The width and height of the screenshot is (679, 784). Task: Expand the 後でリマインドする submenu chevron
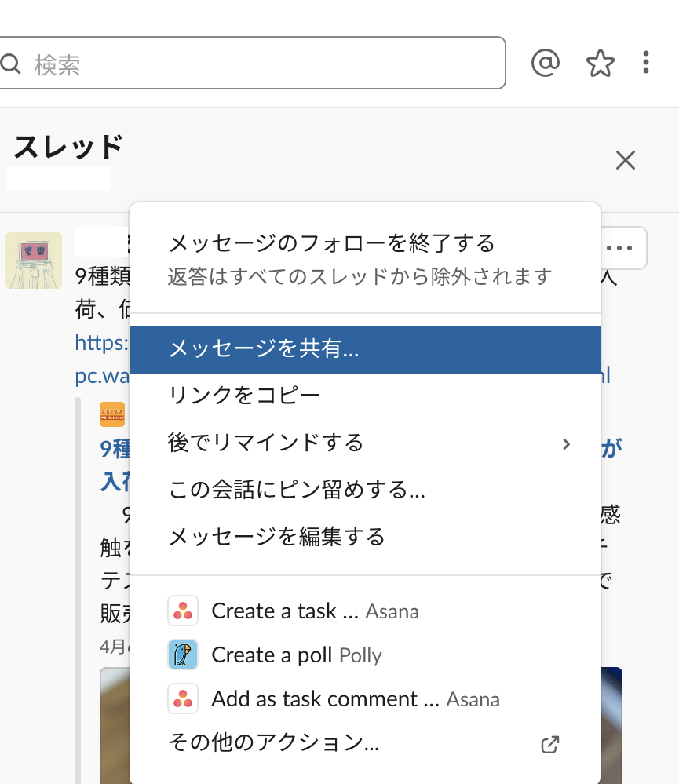[567, 443]
